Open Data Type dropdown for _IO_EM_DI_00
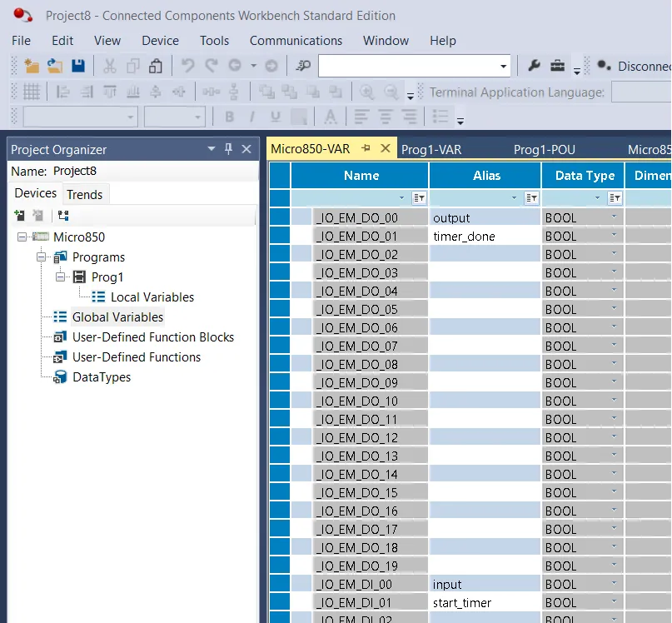This screenshot has width=672, height=623. (615, 584)
